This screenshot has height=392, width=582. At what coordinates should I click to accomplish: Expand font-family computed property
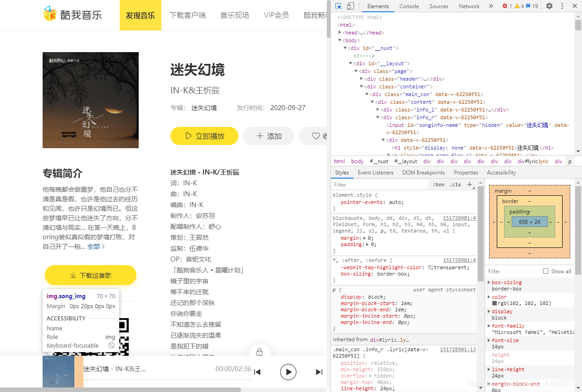pos(489,326)
